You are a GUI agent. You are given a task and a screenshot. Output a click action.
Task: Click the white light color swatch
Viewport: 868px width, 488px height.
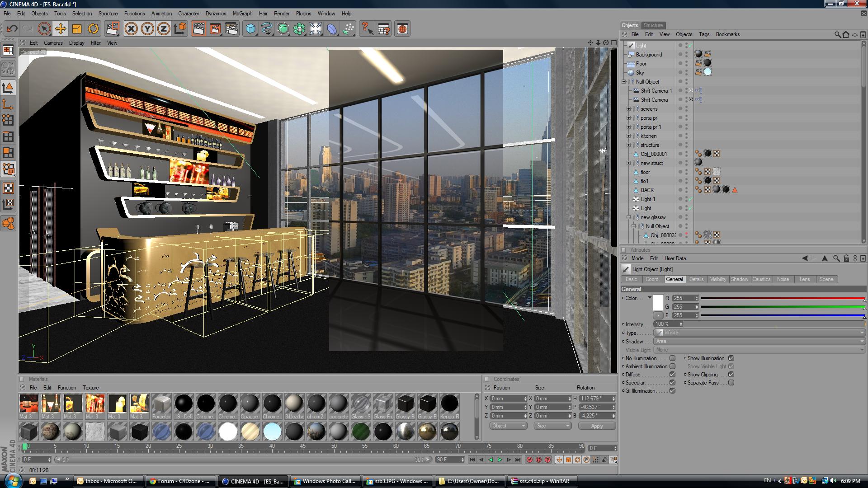[x=658, y=302]
